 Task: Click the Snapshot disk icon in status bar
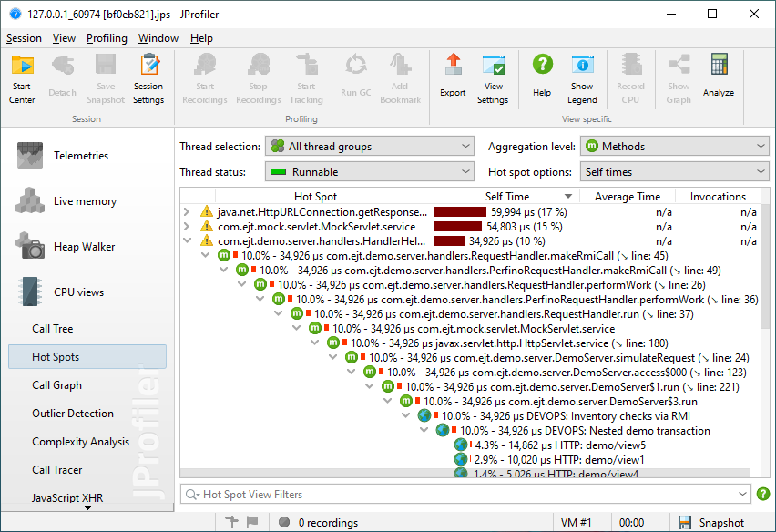[685, 523]
